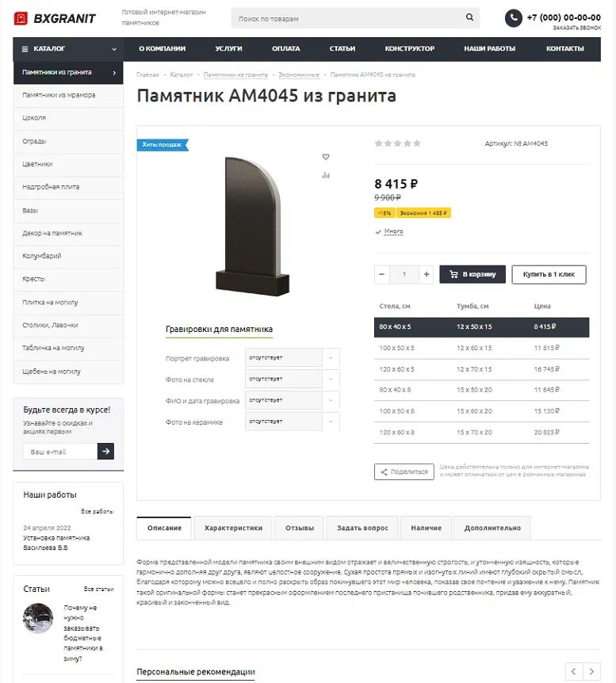Click the search magnifier icon
This screenshot has height=683, width=616.
(469, 17)
